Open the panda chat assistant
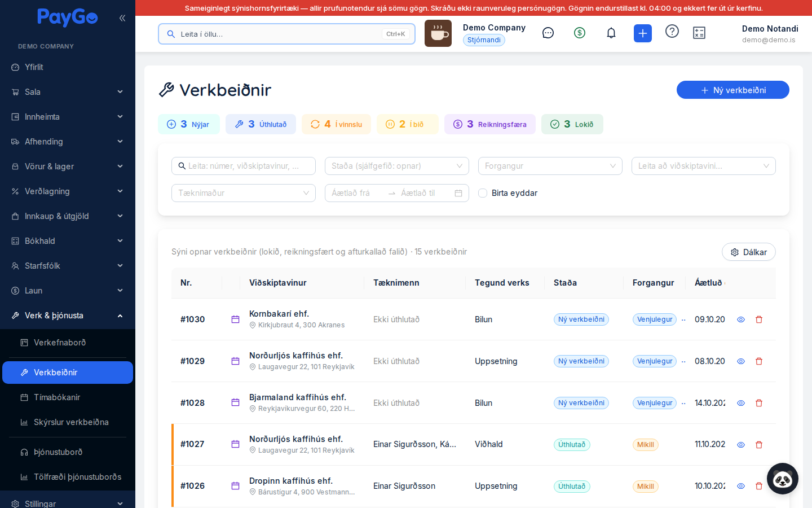The width and height of the screenshot is (812, 508). pos(783,479)
